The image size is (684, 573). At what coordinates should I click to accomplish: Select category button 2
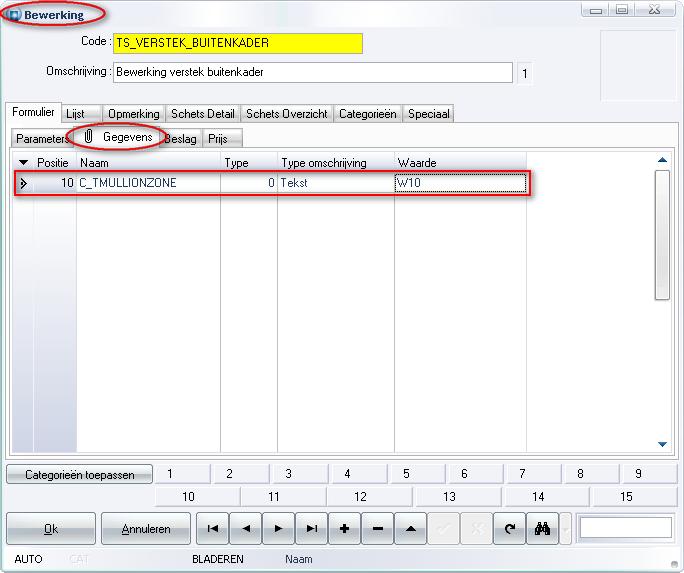click(241, 474)
